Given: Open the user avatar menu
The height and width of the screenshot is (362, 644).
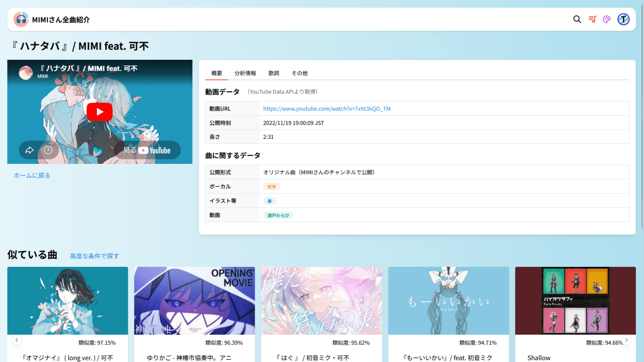Looking at the screenshot, I should point(623,19).
